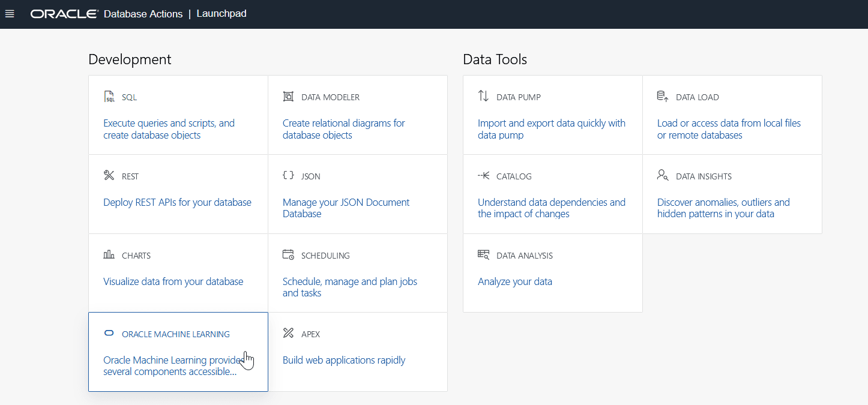Open 'Execute queries and scripts' link
Viewport: 868px width, 405px height.
[x=169, y=129]
